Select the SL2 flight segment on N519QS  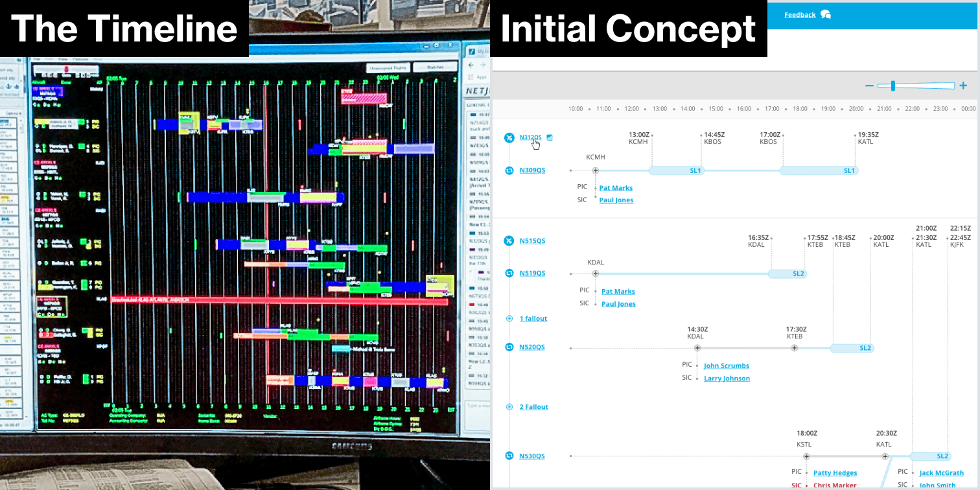(x=787, y=274)
